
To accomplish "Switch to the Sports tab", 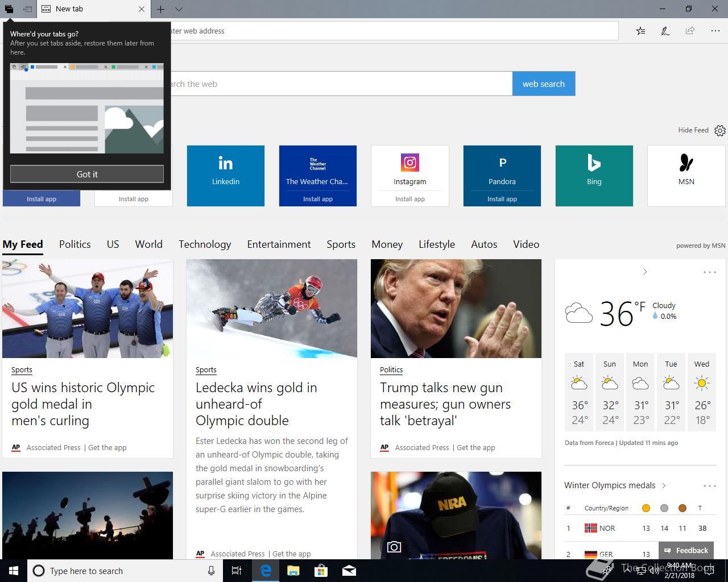I will 341,244.
